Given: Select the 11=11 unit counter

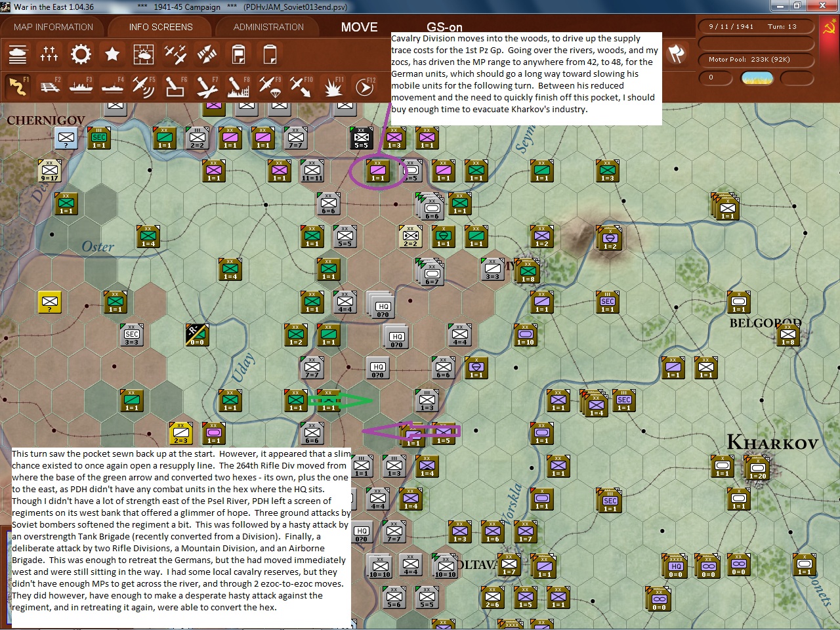Looking at the screenshot, I should [312, 171].
